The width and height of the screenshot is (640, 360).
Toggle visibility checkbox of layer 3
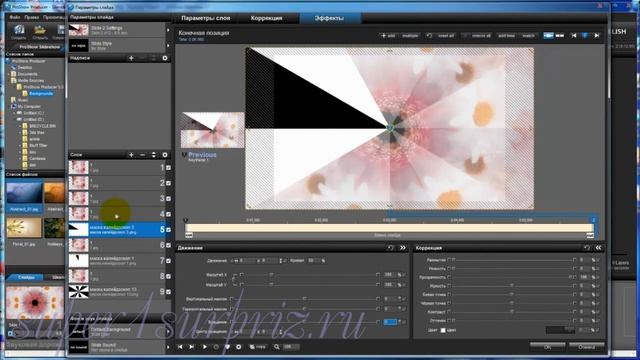coord(168,199)
